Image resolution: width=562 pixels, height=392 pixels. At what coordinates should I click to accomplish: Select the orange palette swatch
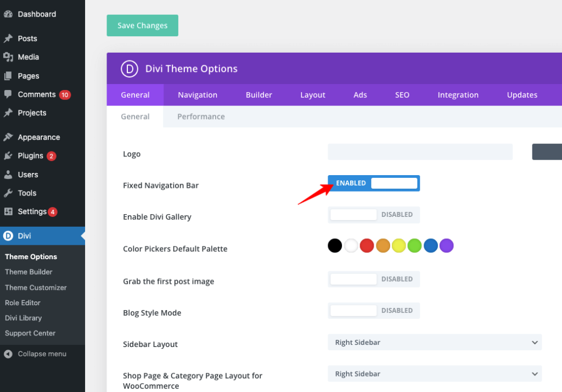[x=383, y=245]
